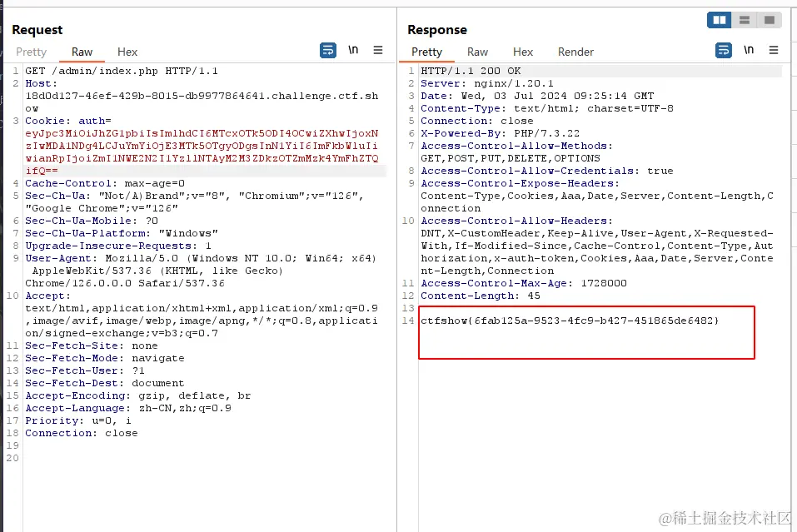The image size is (797, 532).
Task: Select combined tabbed layout icon
Action: (x=770, y=20)
